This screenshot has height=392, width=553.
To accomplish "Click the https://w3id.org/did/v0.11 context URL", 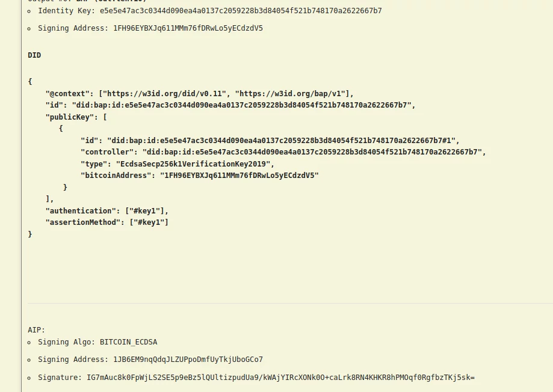I will [x=164, y=93].
